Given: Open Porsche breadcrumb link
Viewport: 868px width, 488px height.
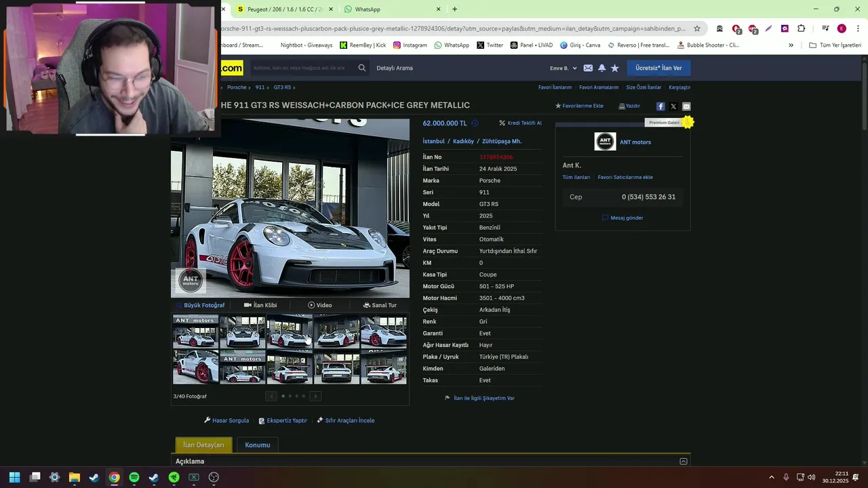Looking at the screenshot, I should pyautogui.click(x=237, y=87).
